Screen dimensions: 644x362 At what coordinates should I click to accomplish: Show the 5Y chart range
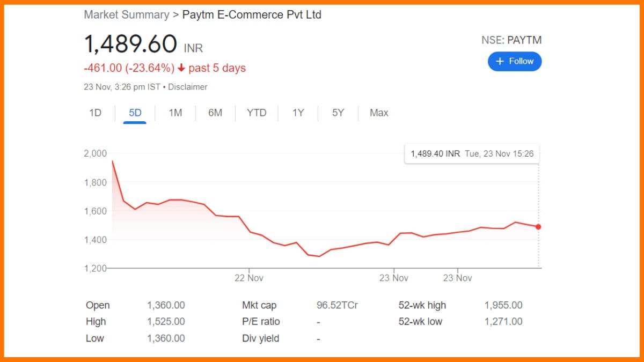[x=338, y=113]
